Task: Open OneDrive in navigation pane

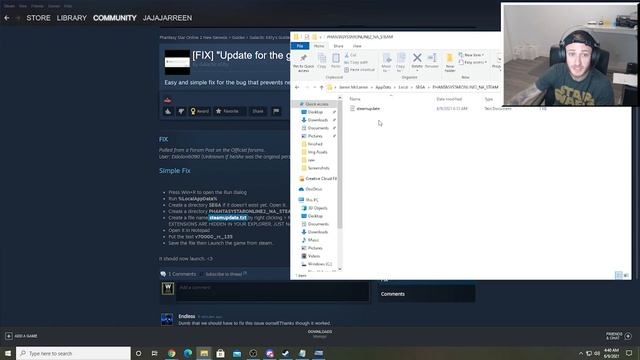Action: pyautogui.click(x=313, y=189)
